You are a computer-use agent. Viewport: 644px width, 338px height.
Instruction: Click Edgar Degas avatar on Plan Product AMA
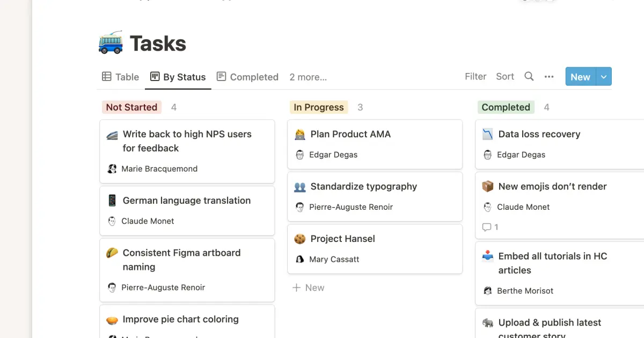(300, 155)
